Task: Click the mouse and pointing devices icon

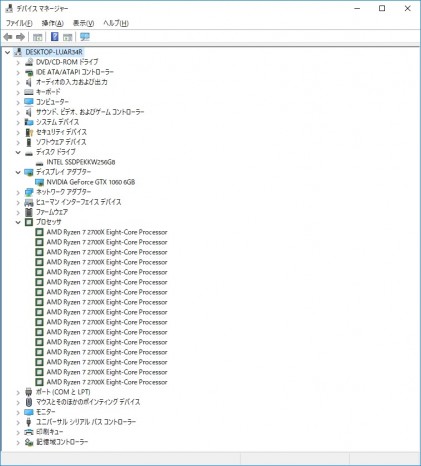Action: pos(29,402)
